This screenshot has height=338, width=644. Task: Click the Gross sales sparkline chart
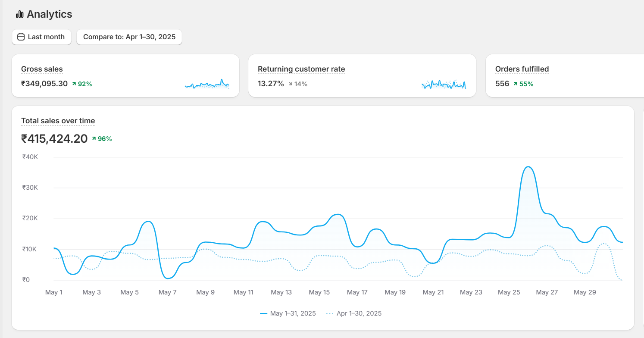tap(207, 84)
